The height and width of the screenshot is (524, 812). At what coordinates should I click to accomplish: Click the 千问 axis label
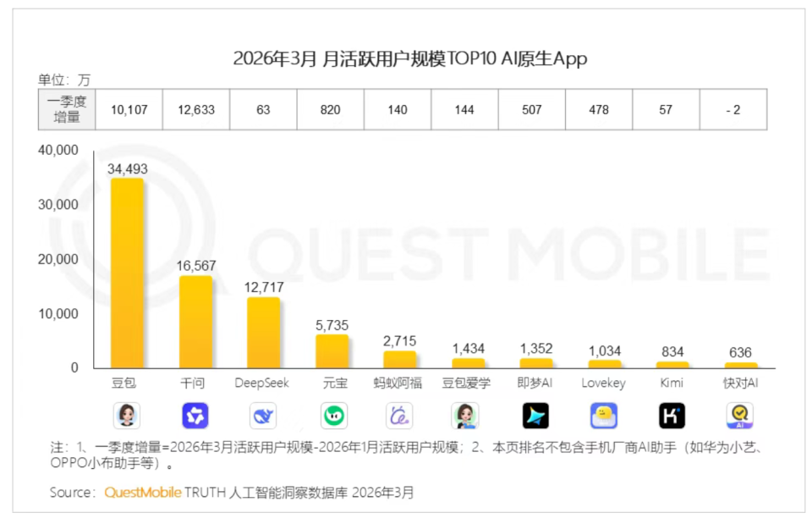pyautogui.click(x=192, y=383)
